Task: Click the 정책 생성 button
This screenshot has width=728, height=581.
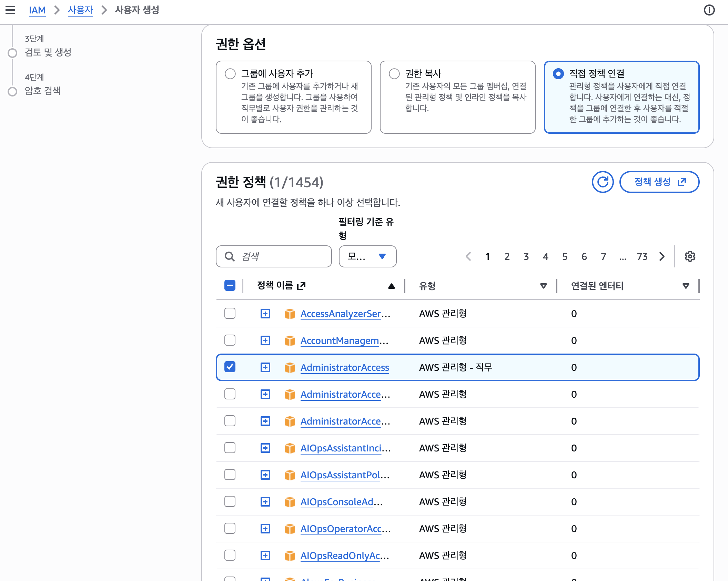Action: click(659, 182)
